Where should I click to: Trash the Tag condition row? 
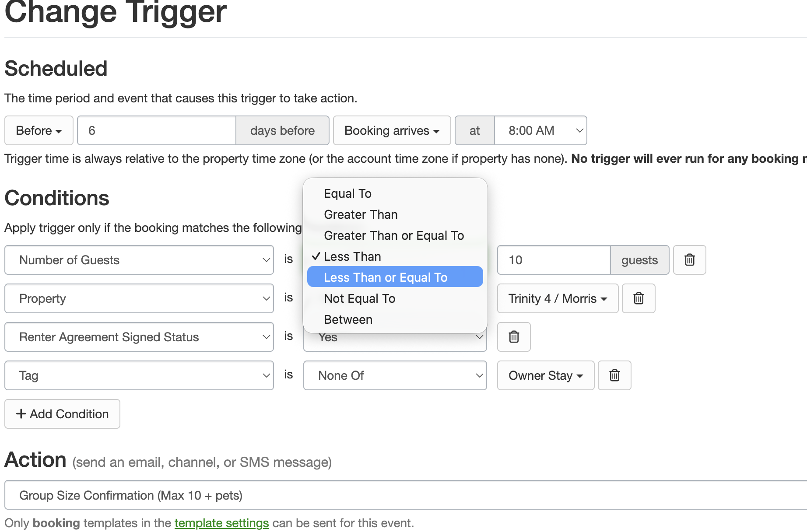tap(614, 375)
